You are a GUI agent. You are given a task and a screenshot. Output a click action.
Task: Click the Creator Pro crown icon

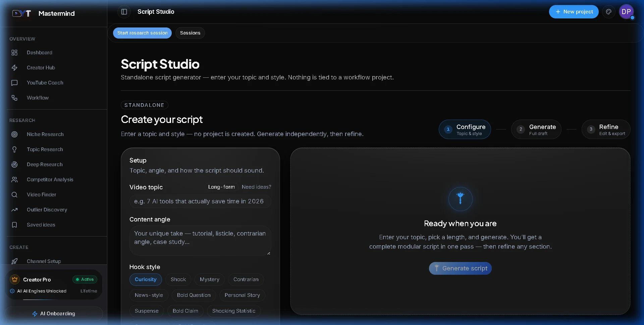15,279
